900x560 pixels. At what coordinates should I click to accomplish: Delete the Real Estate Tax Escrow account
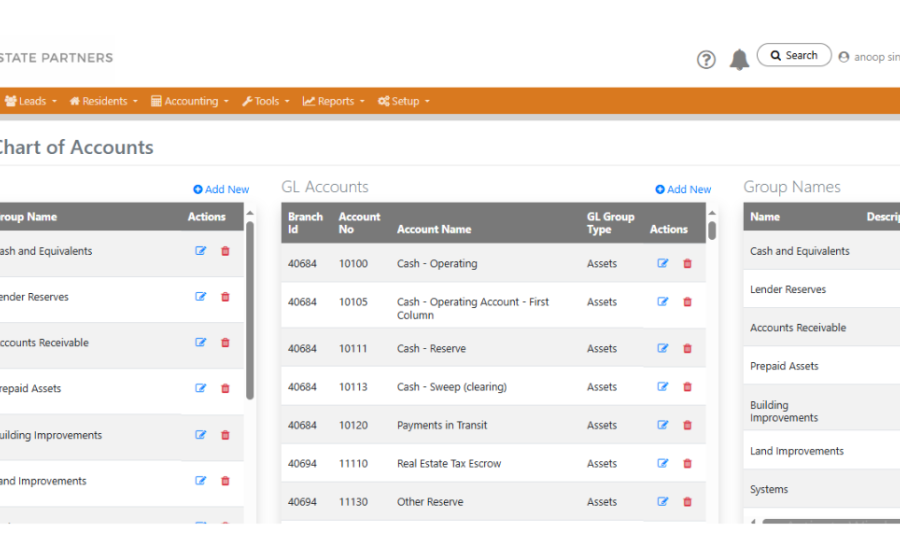687,464
